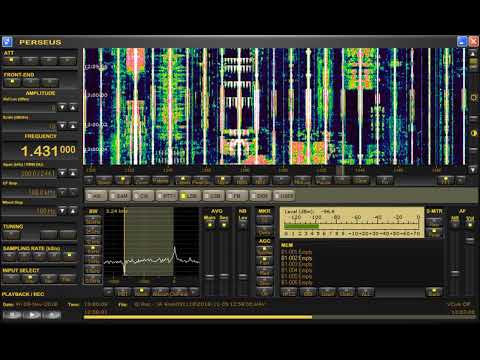
Task: Click the contrast half-circle icon beside the waterfall
Action: click(x=473, y=133)
